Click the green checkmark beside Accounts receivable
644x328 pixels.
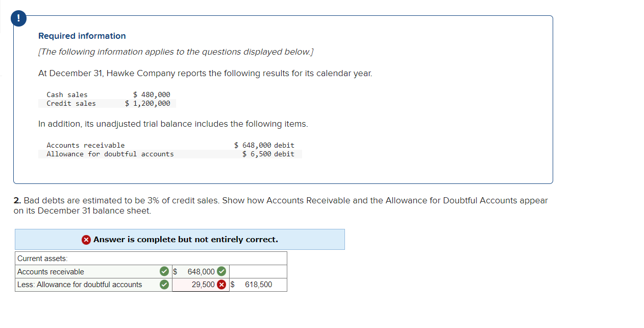tap(164, 271)
